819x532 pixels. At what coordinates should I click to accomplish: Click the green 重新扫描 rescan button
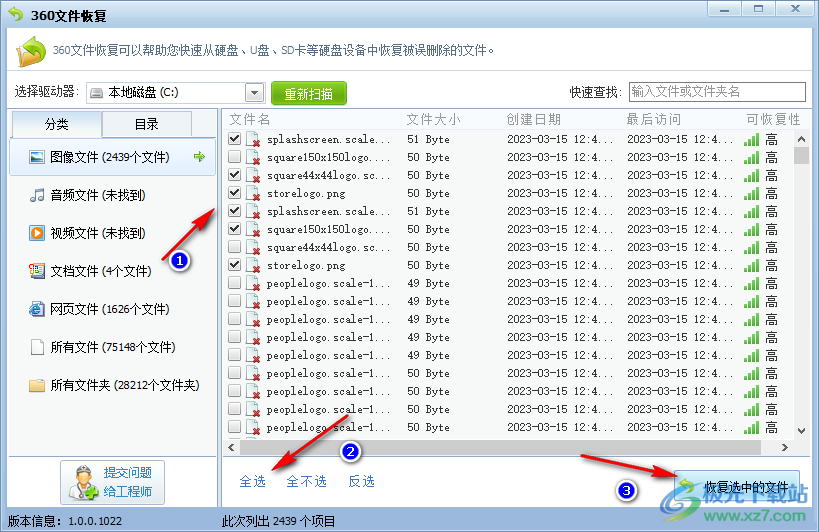point(309,93)
